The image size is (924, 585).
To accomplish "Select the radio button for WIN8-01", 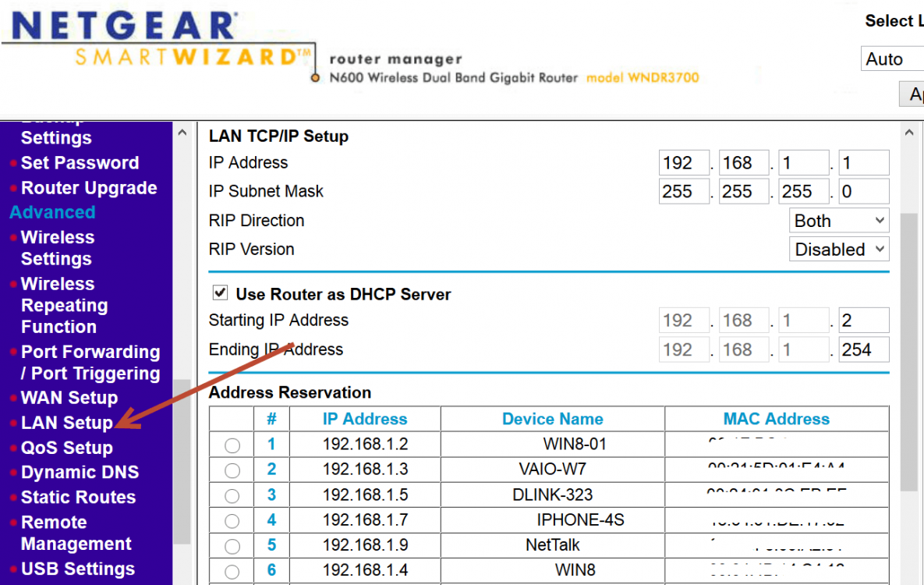I will coord(232,445).
